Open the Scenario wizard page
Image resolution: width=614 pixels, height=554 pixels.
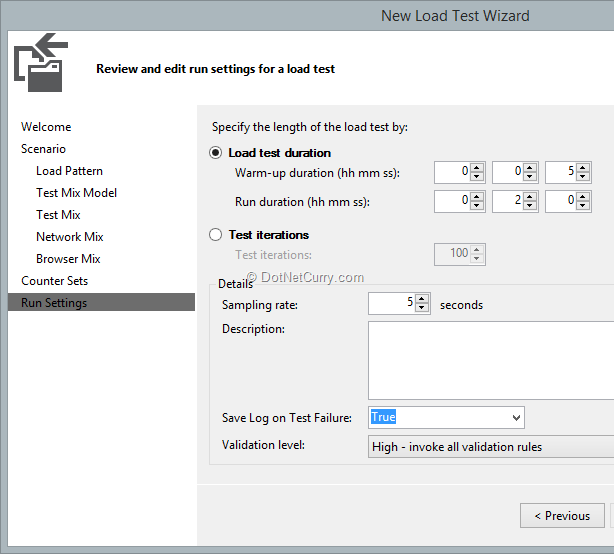[x=43, y=149]
